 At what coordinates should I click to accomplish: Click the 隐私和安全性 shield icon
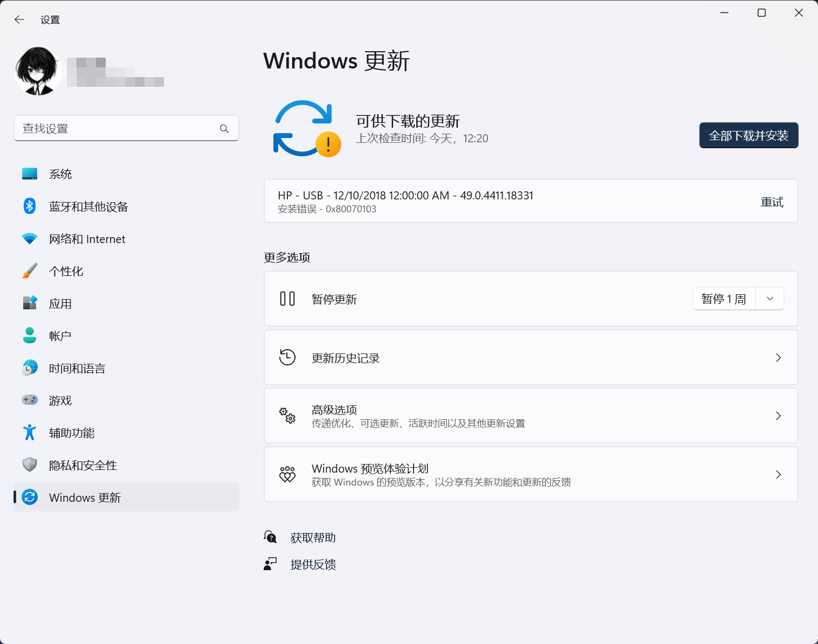pyautogui.click(x=29, y=465)
